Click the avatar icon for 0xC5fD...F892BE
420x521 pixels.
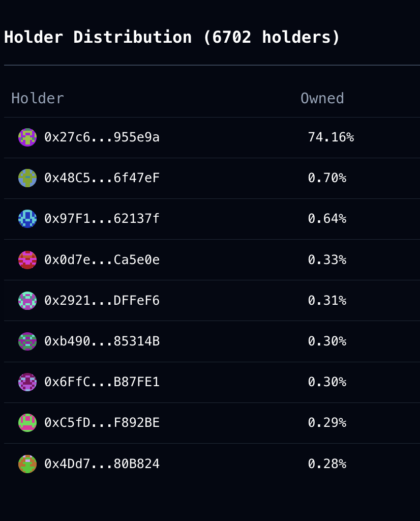(x=27, y=423)
